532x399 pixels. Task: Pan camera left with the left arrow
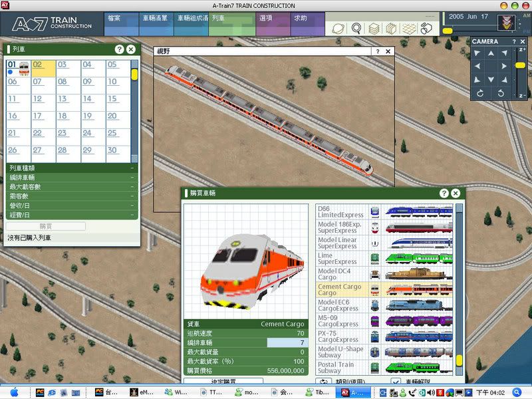[477, 66]
